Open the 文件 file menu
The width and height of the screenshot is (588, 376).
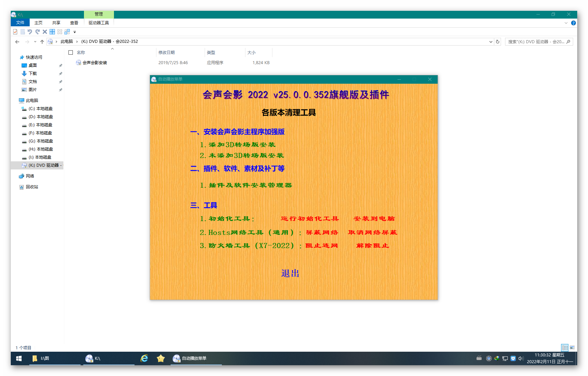[20, 23]
